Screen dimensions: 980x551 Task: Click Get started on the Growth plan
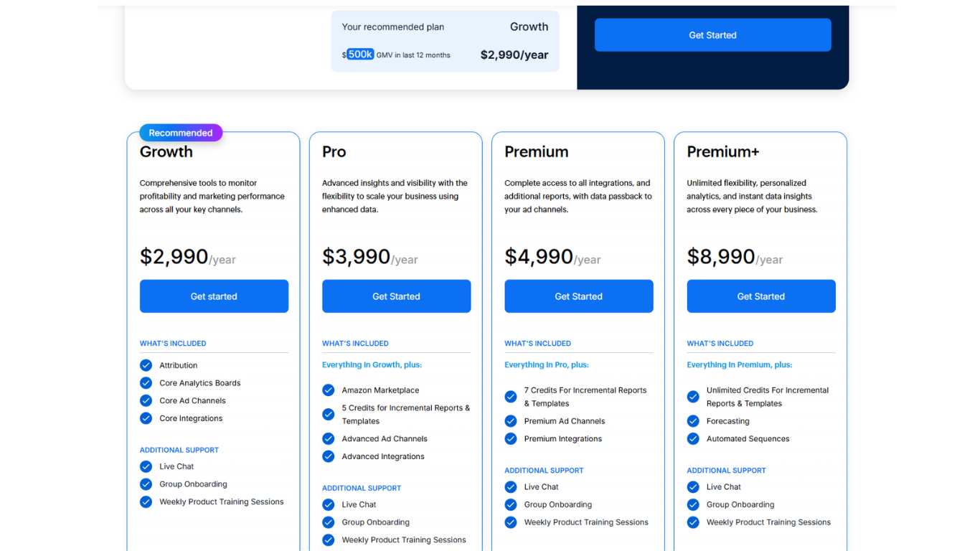(x=214, y=296)
